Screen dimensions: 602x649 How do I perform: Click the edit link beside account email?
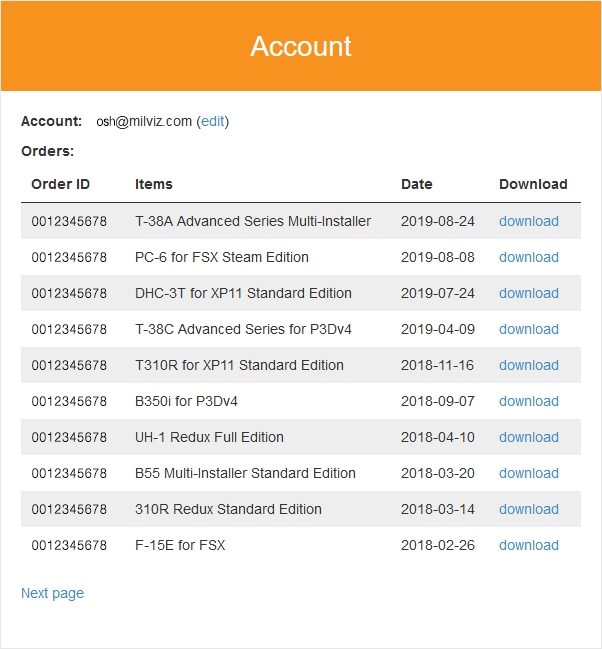coord(212,121)
